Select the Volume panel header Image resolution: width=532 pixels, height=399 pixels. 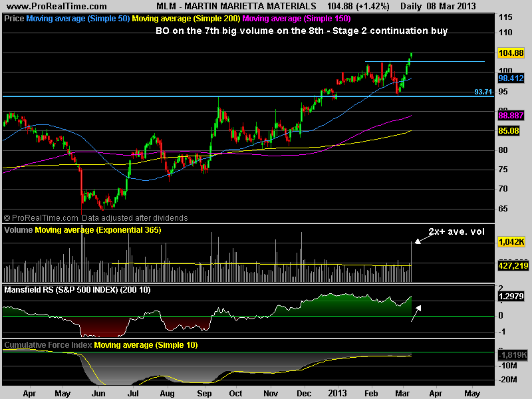pos(18,230)
